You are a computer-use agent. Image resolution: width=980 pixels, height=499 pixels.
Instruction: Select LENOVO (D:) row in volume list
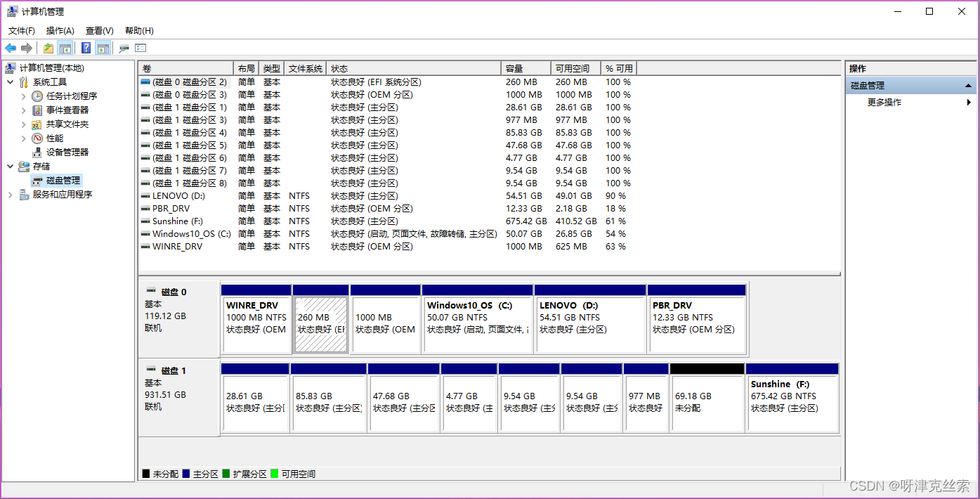(388, 196)
